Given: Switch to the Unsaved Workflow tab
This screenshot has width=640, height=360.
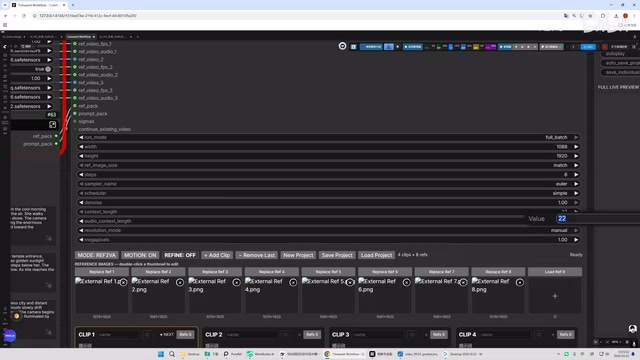Looking at the screenshot, I should point(79,37).
